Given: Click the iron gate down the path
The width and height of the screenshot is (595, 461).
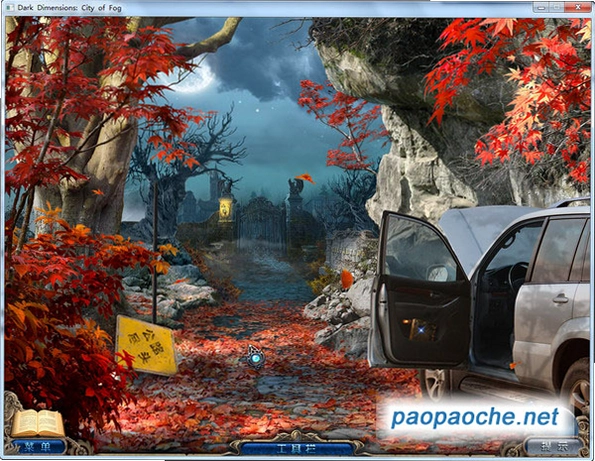Looking at the screenshot, I should 261,223.
